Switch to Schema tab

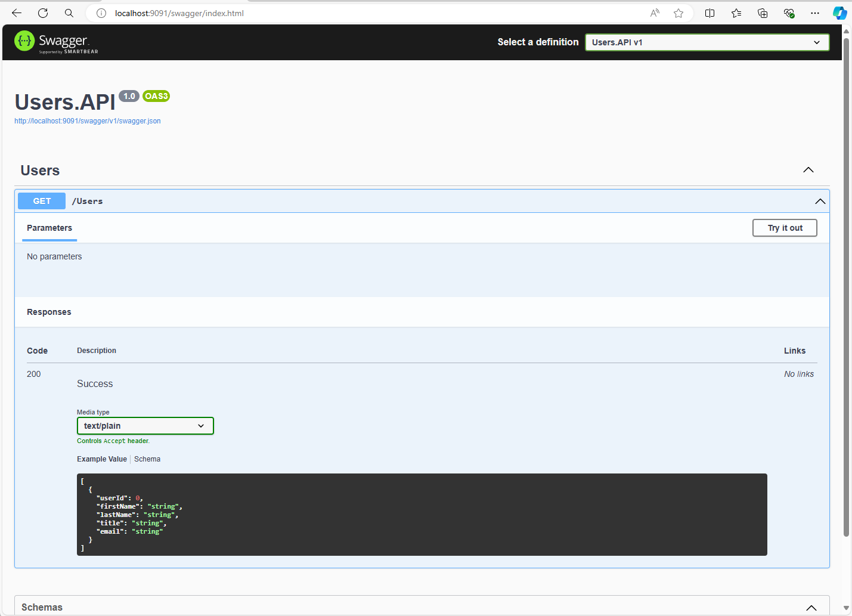[x=147, y=459]
